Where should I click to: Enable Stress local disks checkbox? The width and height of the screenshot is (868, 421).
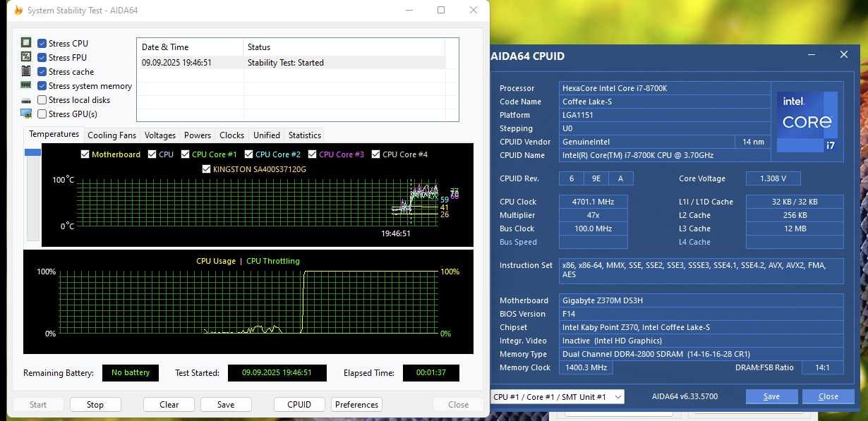[42, 100]
